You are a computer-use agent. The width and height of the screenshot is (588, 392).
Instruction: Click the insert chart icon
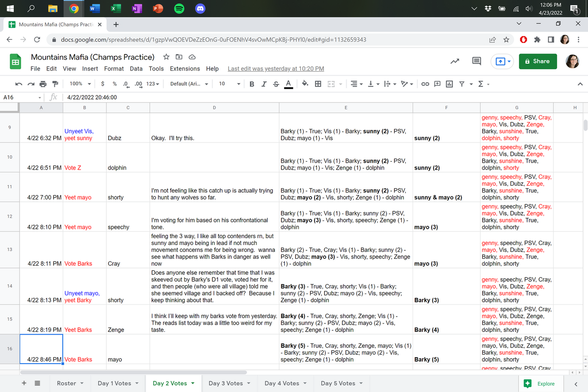(449, 84)
